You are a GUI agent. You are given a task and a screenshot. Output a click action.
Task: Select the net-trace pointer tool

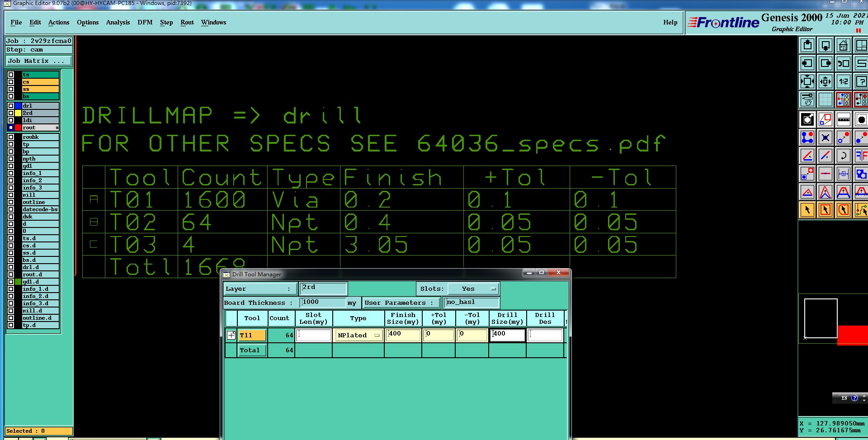coord(861,210)
